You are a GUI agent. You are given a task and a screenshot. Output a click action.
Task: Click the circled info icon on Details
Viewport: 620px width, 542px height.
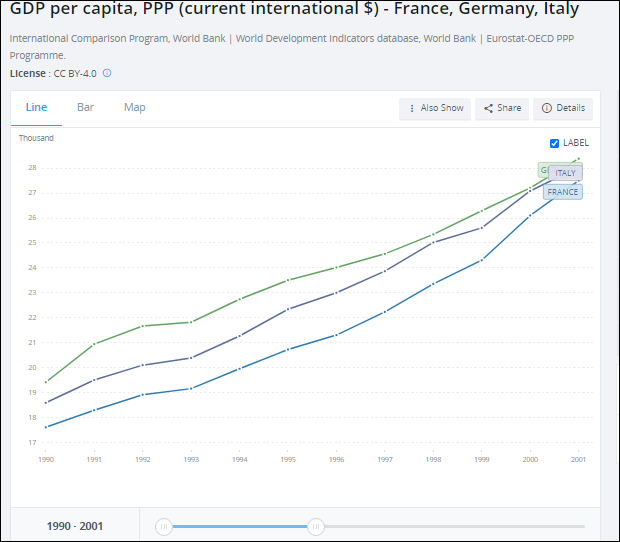coord(547,108)
